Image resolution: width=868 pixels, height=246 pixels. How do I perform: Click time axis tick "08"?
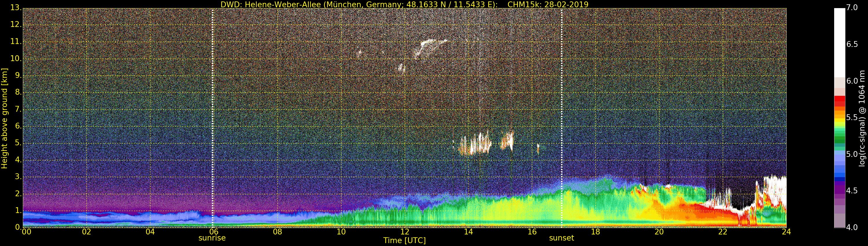(x=277, y=232)
